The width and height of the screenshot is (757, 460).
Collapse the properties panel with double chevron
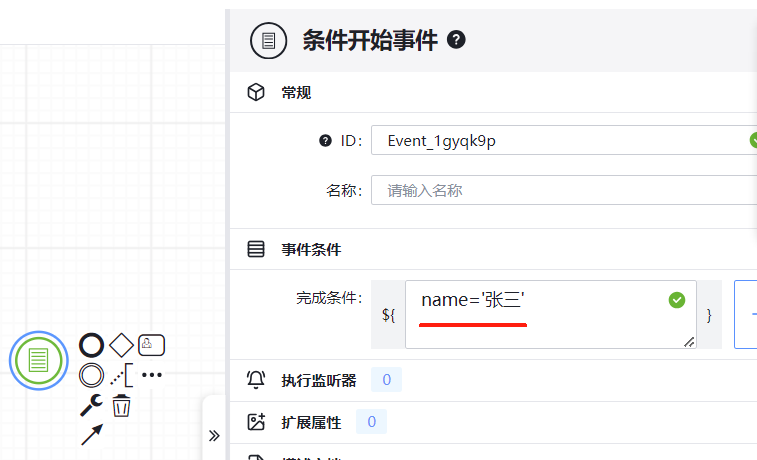point(214,435)
